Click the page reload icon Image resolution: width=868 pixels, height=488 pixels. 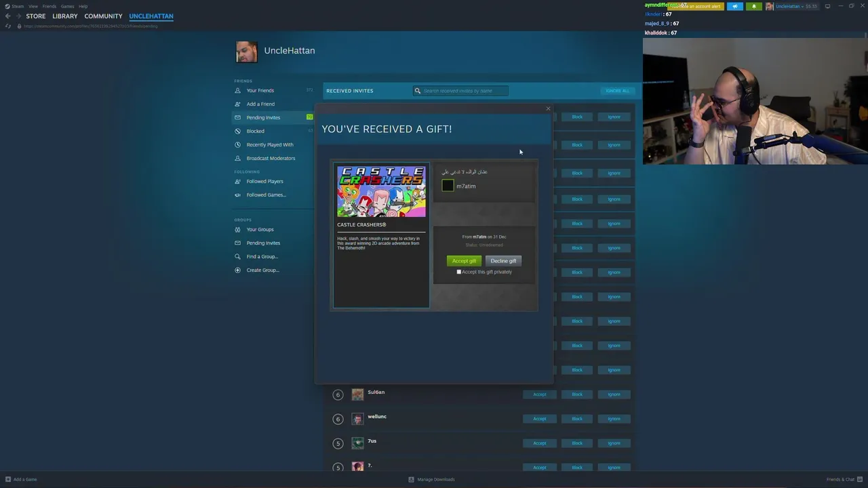tap(7, 26)
